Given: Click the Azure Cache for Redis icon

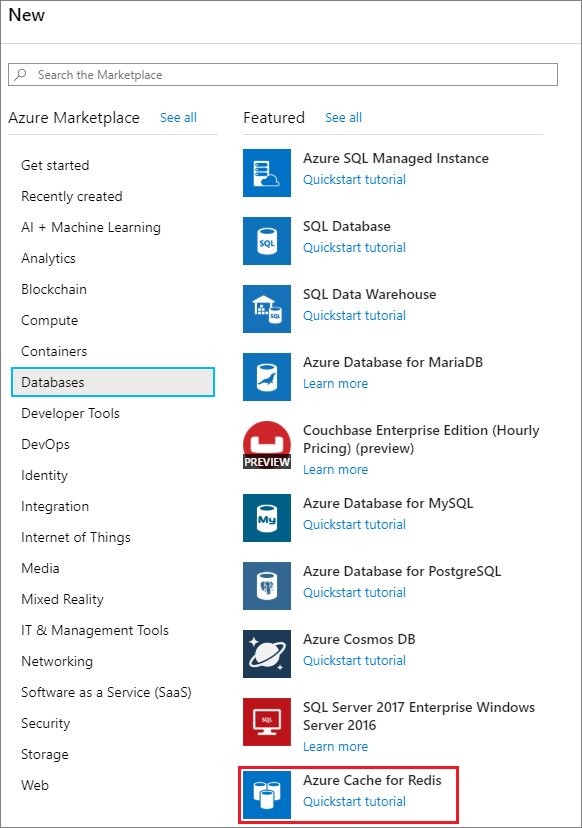Looking at the screenshot, I should (266, 794).
